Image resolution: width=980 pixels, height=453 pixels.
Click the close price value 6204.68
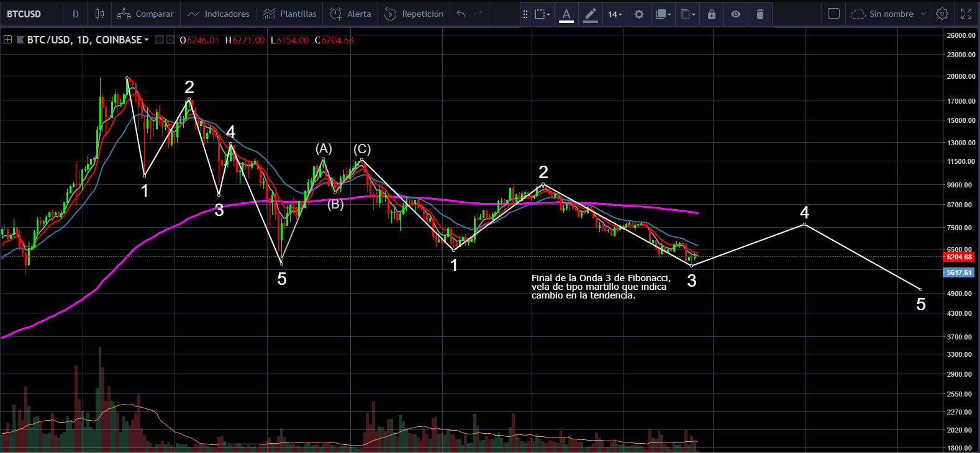338,40
